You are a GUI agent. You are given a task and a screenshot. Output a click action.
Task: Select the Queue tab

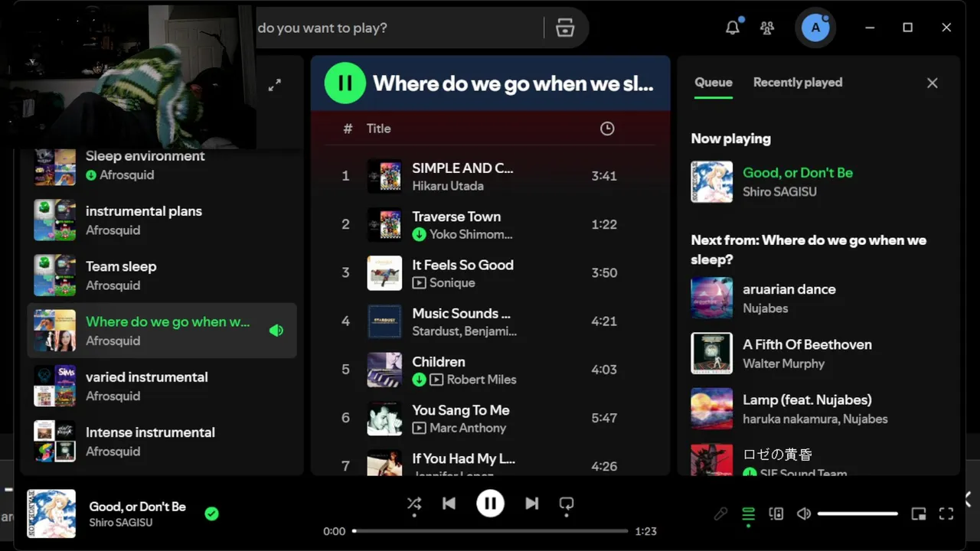pos(714,83)
